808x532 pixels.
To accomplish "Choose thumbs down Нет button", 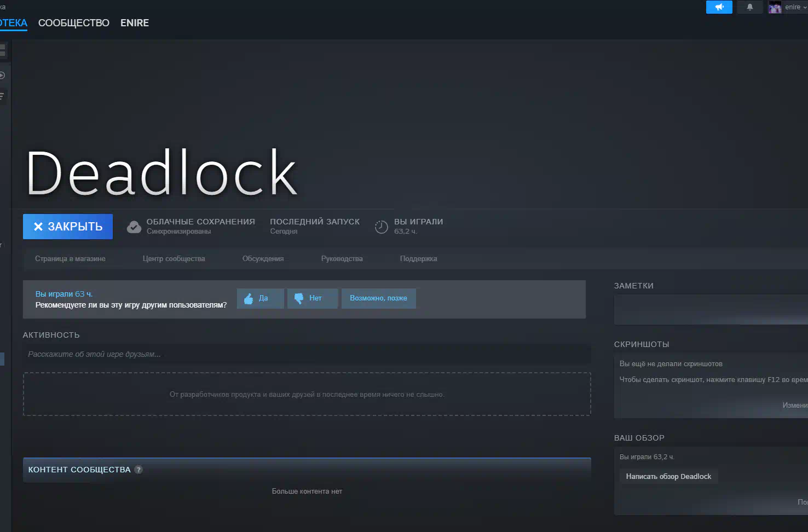I will point(313,298).
